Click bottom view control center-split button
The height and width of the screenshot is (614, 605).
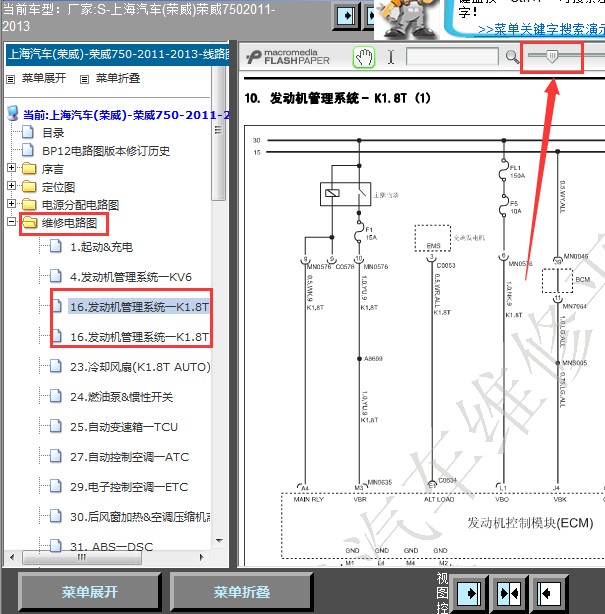(509, 593)
